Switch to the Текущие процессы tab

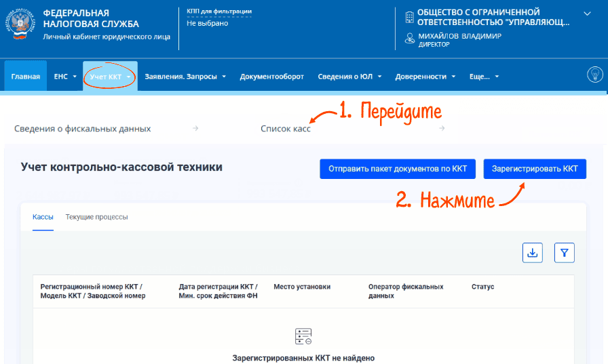coord(96,217)
